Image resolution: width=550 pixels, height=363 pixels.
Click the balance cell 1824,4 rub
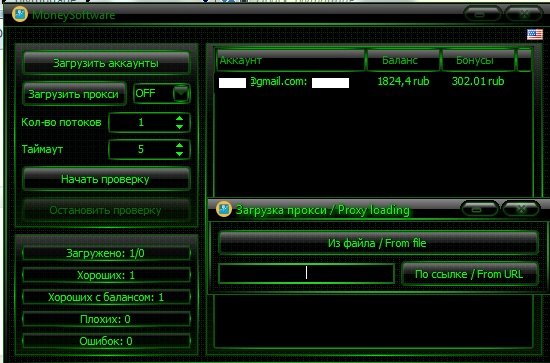(403, 82)
